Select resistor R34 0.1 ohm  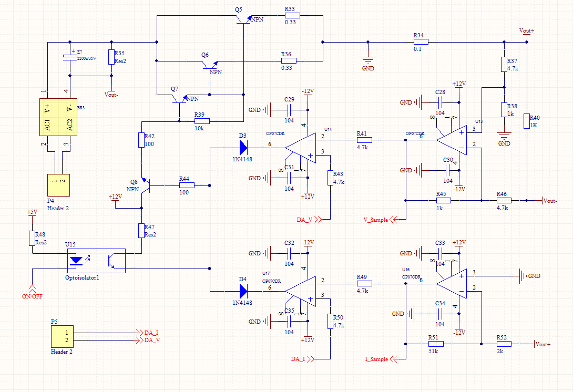point(421,42)
